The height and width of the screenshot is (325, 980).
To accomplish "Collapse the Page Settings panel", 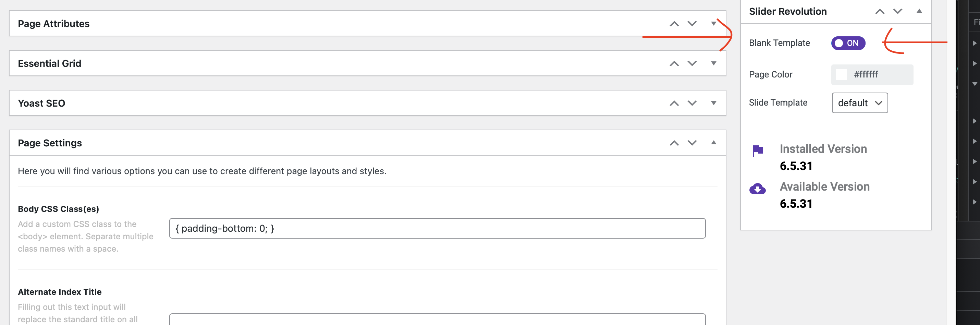I will point(714,143).
